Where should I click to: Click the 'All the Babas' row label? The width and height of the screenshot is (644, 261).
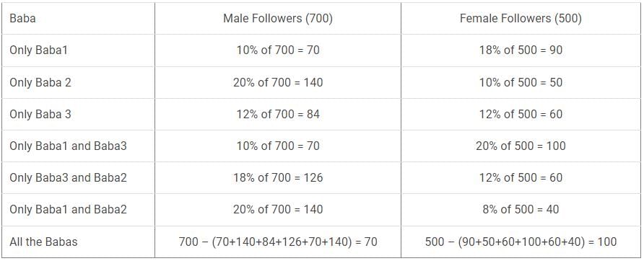43,242
